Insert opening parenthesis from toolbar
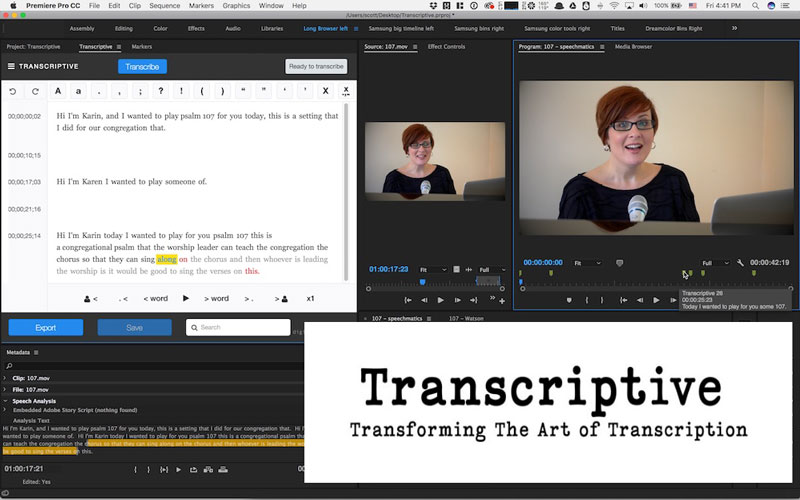This screenshot has width=800, height=500. pos(202,91)
